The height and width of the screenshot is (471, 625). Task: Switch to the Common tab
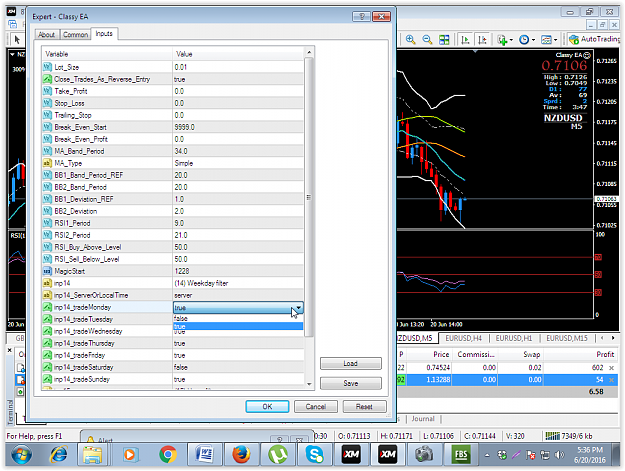(75, 35)
